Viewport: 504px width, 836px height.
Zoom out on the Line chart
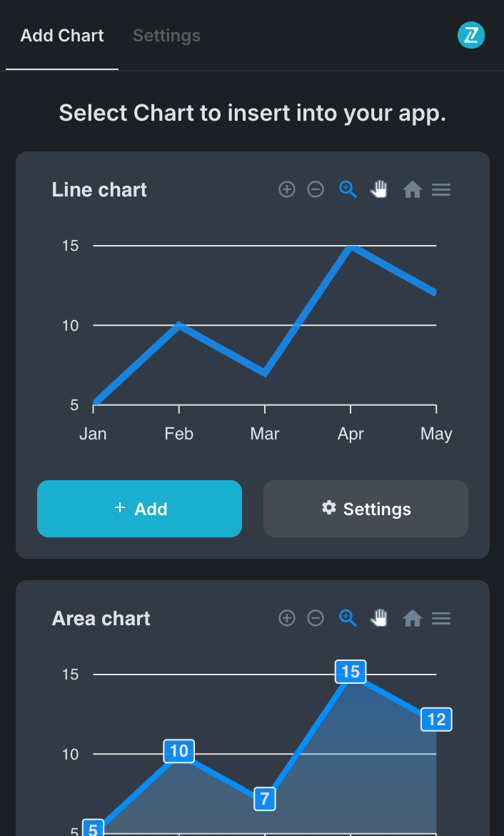(x=315, y=189)
